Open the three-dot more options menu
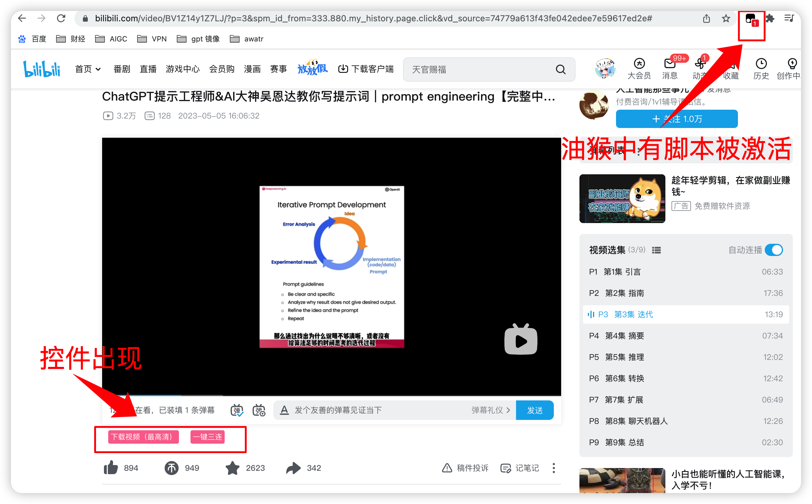Screen dimensions: 812x504 click(554, 468)
